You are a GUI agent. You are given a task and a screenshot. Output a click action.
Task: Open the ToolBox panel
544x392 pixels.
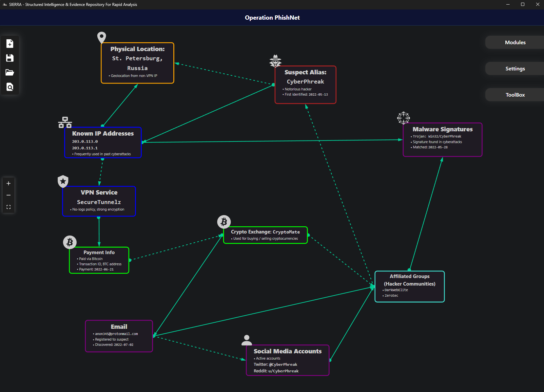click(515, 95)
